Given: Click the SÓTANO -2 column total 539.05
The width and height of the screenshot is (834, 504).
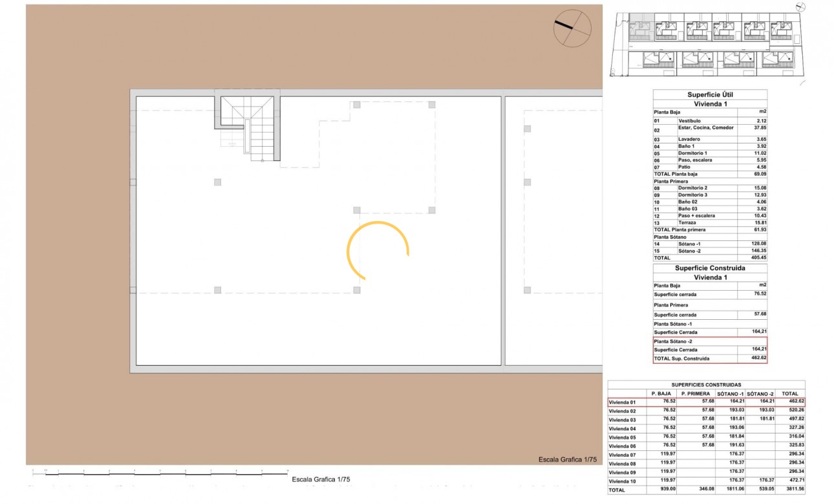Looking at the screenshot, I should point(766,489).
